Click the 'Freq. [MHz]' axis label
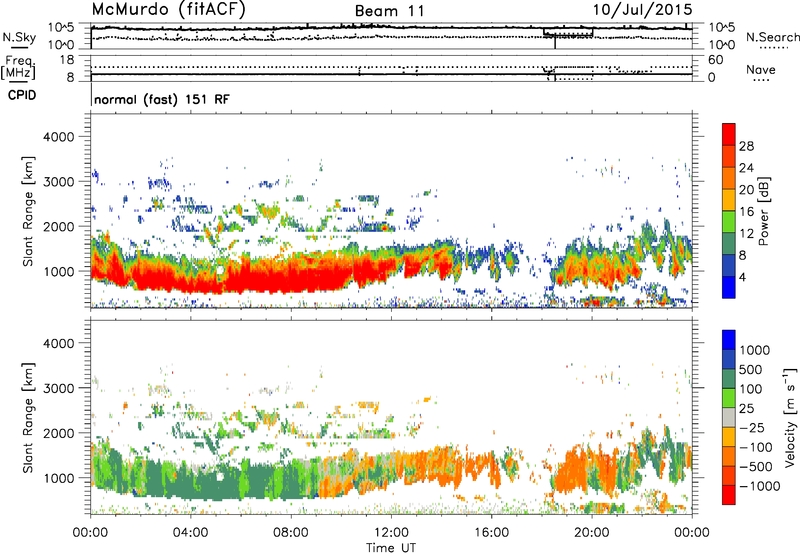The image size is (800, 554). [20, 68]
